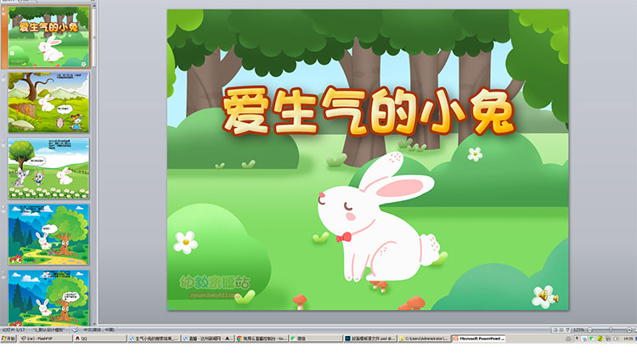Viewport: 637px width, 364px height.
Task: Open slide 2 thumbnail with the twisted tree
Action: click(x=48, y=103)
